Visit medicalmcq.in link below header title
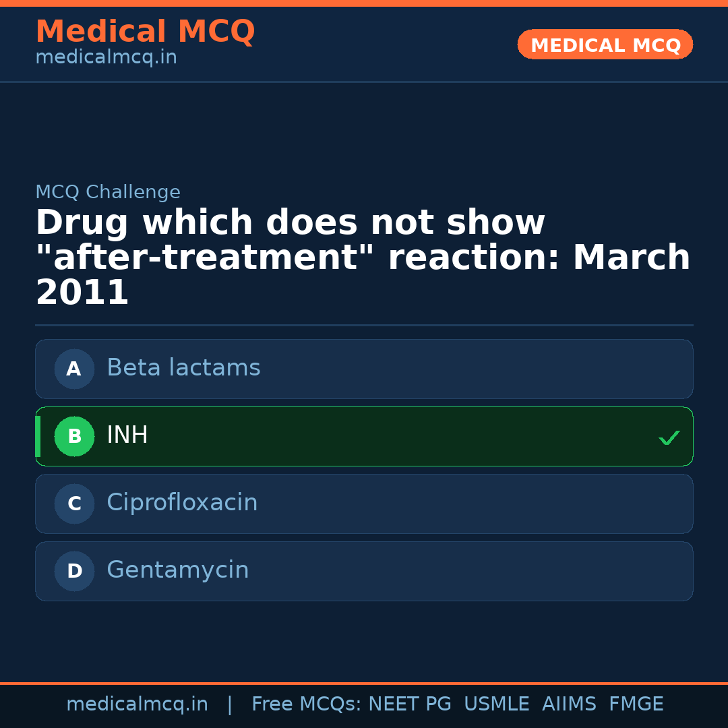Image resolution: width=728 pixels, height=728 pixels. 106,58
